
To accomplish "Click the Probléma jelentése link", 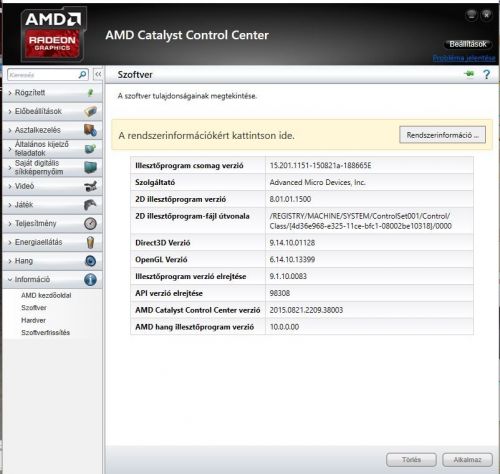I will (464, 58).
